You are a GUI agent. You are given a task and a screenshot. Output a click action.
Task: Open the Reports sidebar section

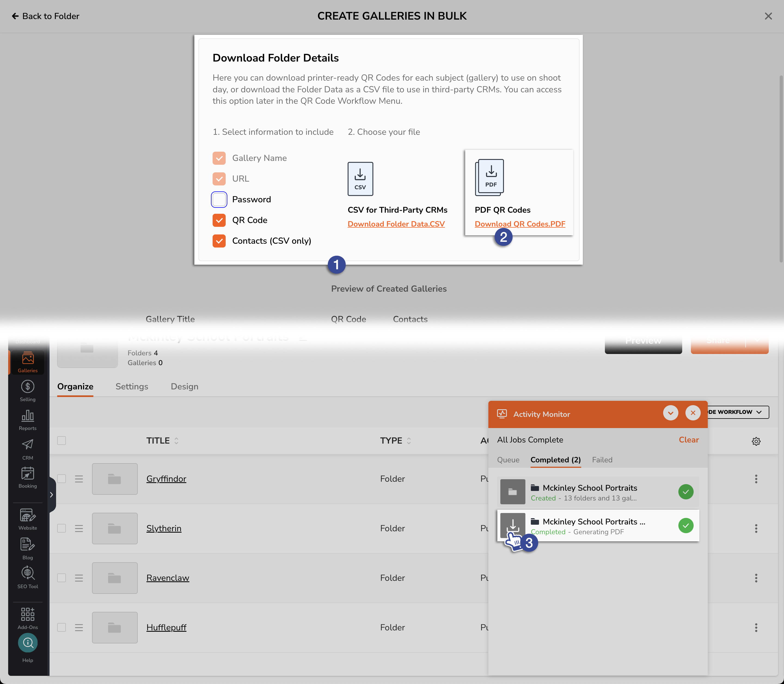point(27,420)
